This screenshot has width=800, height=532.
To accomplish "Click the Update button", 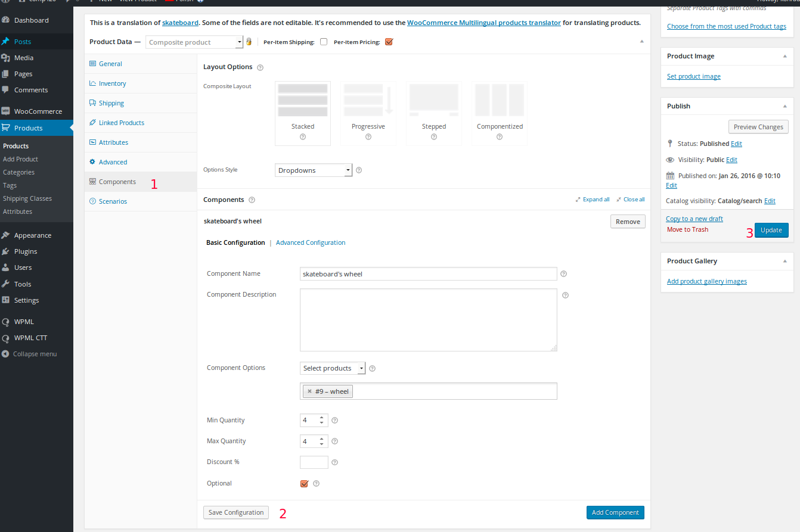I will tap(771, 231).
